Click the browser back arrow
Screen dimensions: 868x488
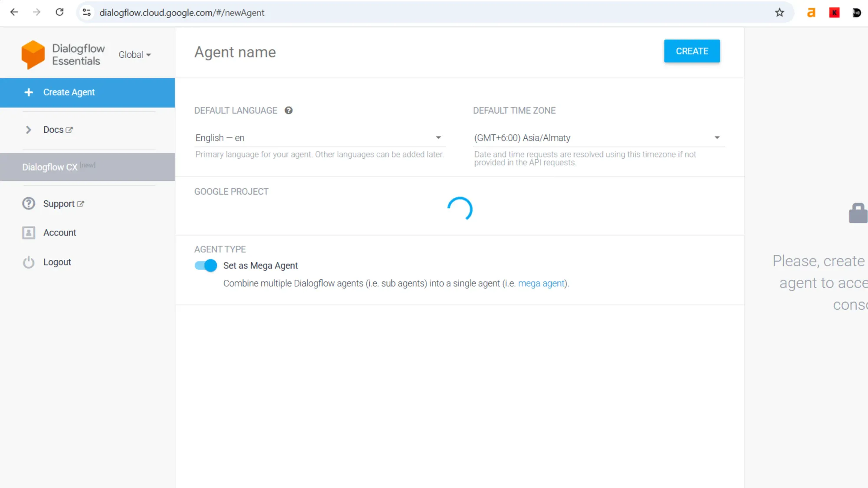[14, 13]
